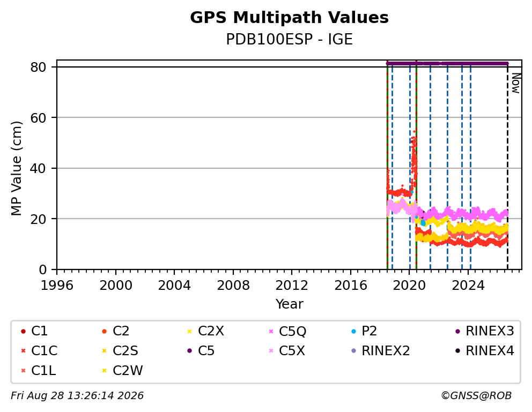Screen dimensions: 532x412
Task: Click the RINEX4 legend entry
Action: pyautogui.click(x=484, y=351)
